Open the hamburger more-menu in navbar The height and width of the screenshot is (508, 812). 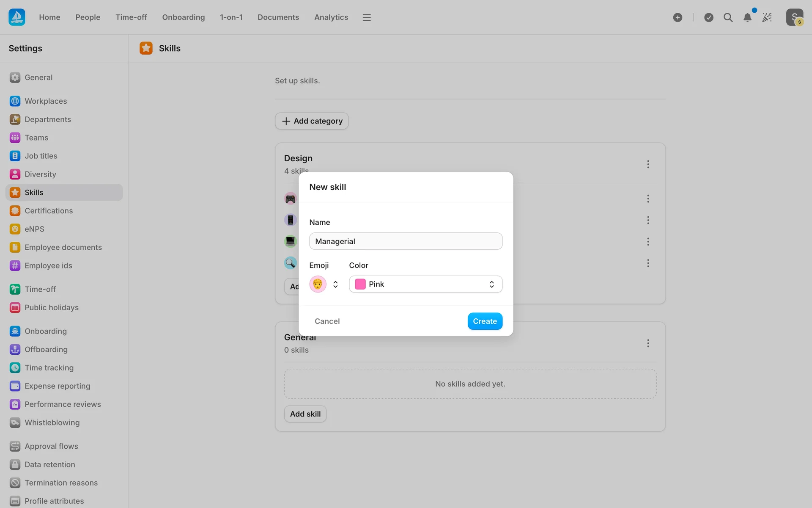367,17
